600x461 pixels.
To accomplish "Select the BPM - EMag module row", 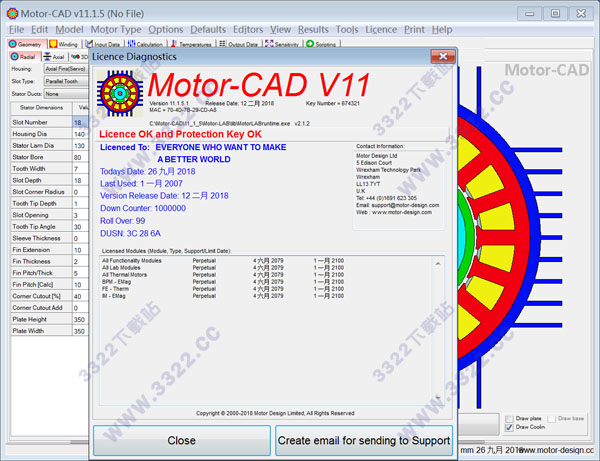I will (x=223, y=282).
